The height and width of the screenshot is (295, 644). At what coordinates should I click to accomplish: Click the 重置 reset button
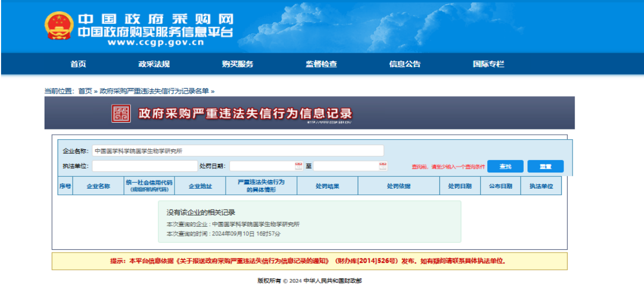(545, 167)
